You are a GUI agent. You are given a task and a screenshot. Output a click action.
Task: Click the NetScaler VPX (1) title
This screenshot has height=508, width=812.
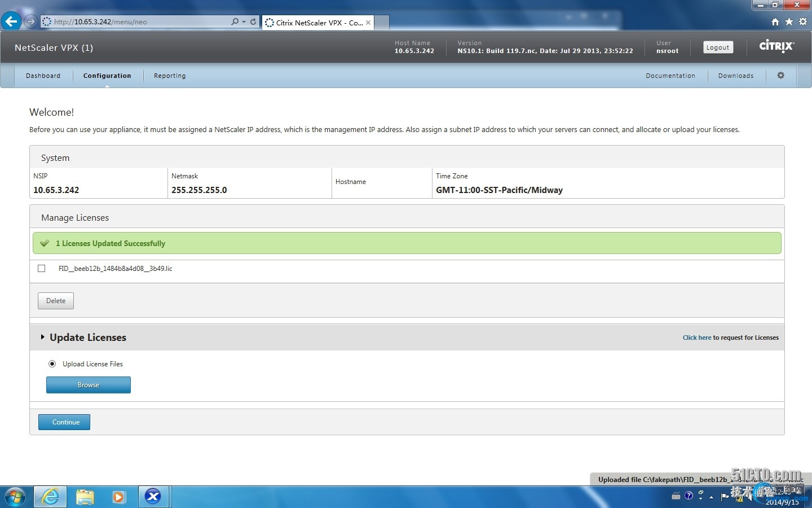[x=54, y=47]
